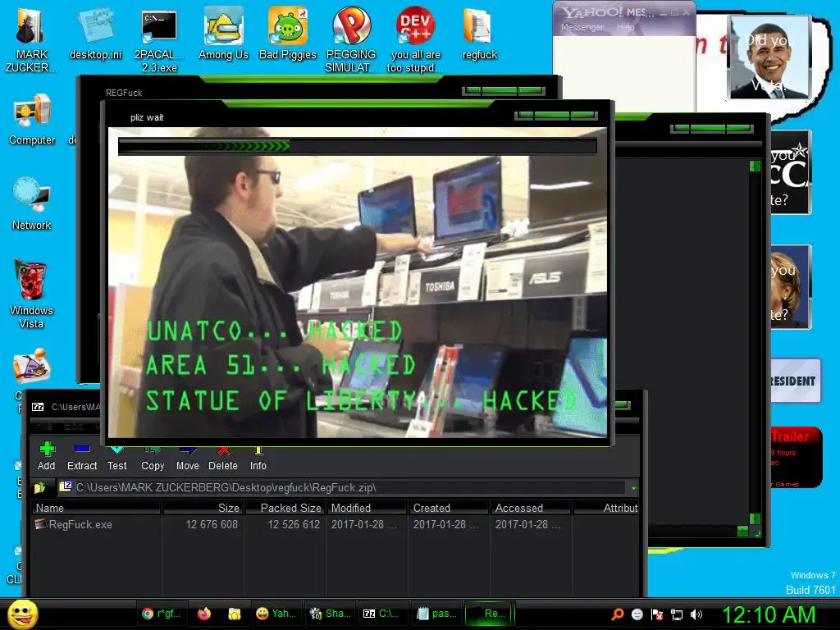The height and width of the screenshot is (630, 840).
Task: Switch to pas... notepad taskbar button
Action: click(436, 614)
